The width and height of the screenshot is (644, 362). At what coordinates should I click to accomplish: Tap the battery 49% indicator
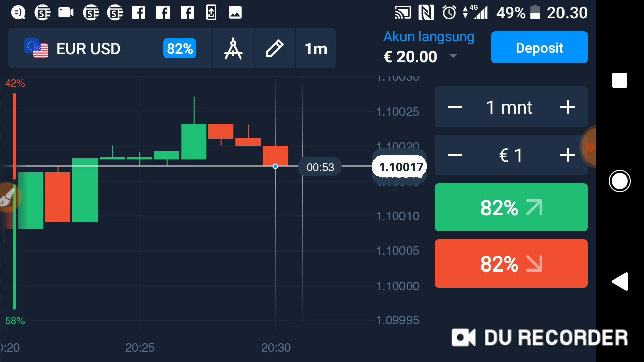point(518,12)
